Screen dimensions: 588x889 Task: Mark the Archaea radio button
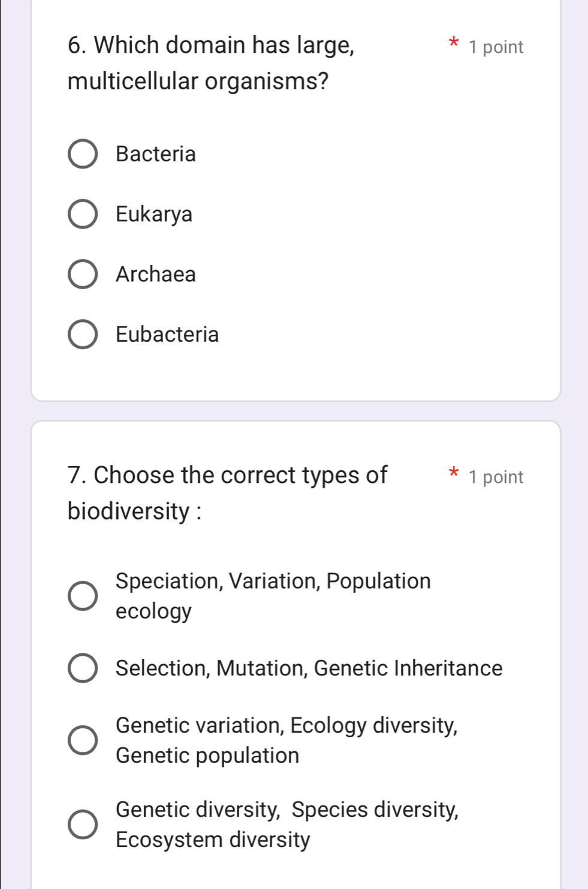(82, 274)
